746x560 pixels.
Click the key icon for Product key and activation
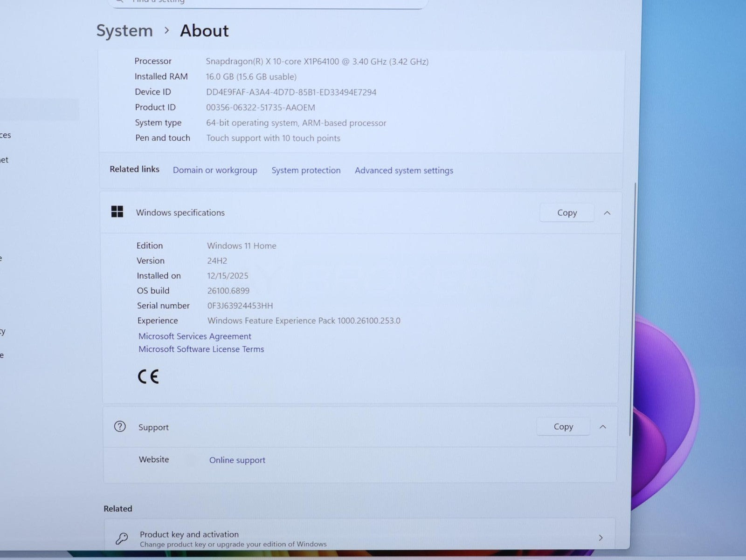[122, 539]
